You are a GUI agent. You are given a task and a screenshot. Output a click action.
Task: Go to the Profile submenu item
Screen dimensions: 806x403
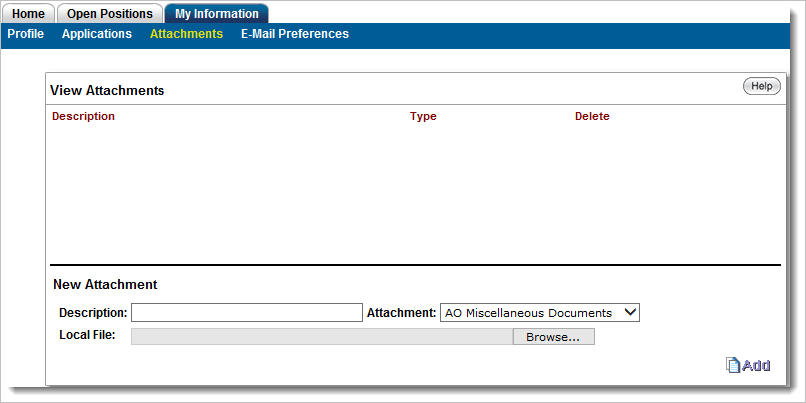[26, 34]
